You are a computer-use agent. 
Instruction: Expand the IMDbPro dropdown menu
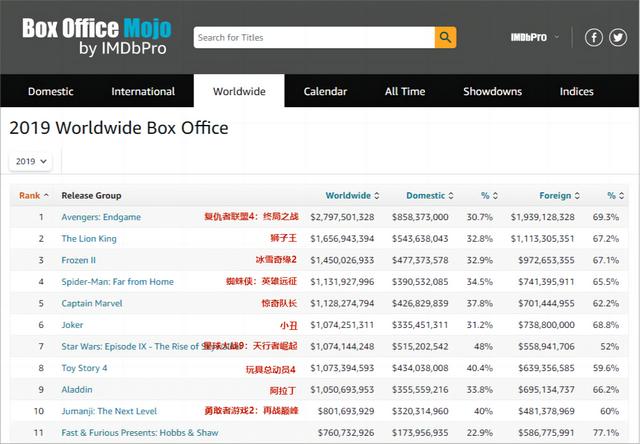tap(534, 38)
